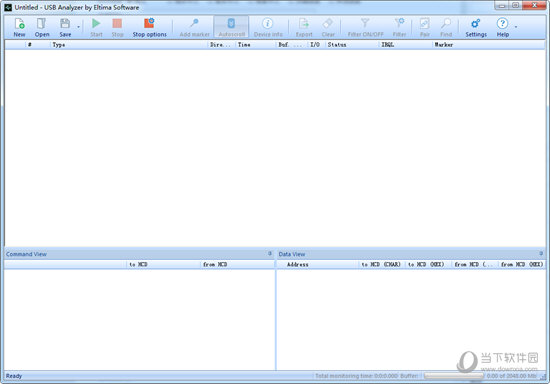Click the Buffer usage progress bar
Viewport: 550px width, 384px height.
(454, 376)
